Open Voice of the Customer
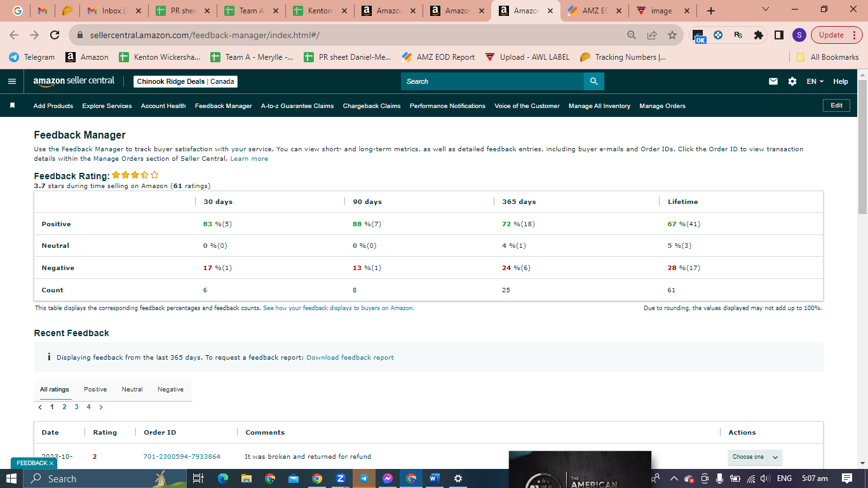868x488 pixels. coord(527,106)
